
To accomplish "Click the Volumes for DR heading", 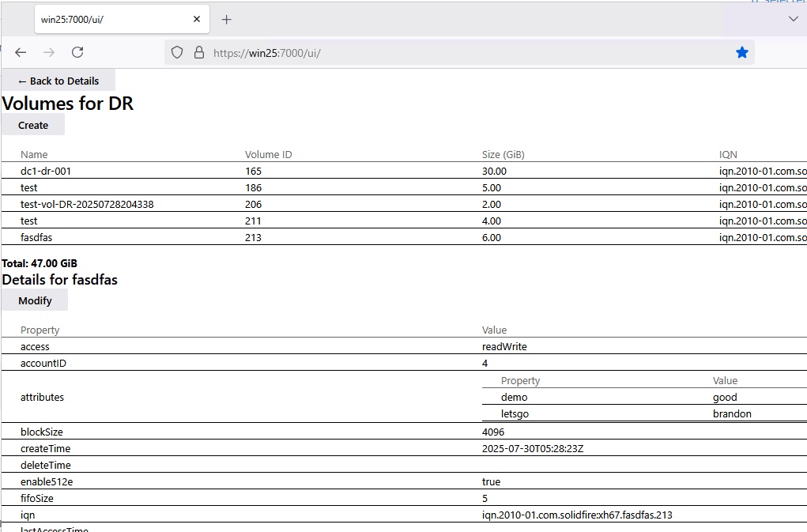I will 67,104.
